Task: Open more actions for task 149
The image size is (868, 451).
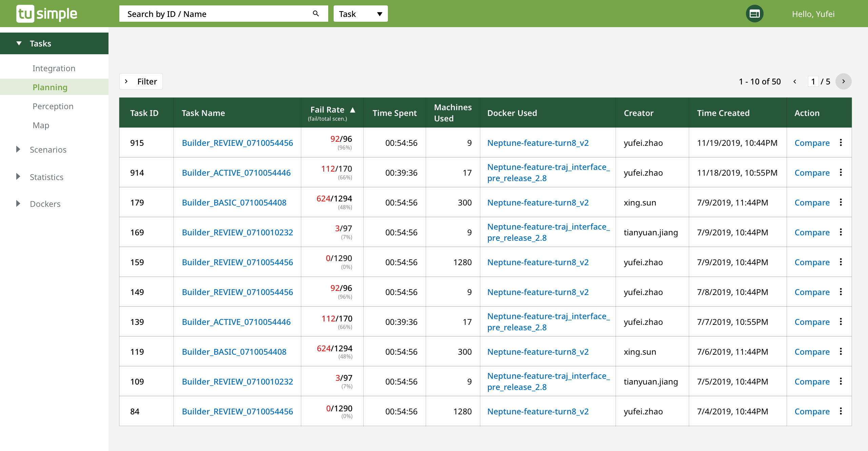Action: pos(841,292)
